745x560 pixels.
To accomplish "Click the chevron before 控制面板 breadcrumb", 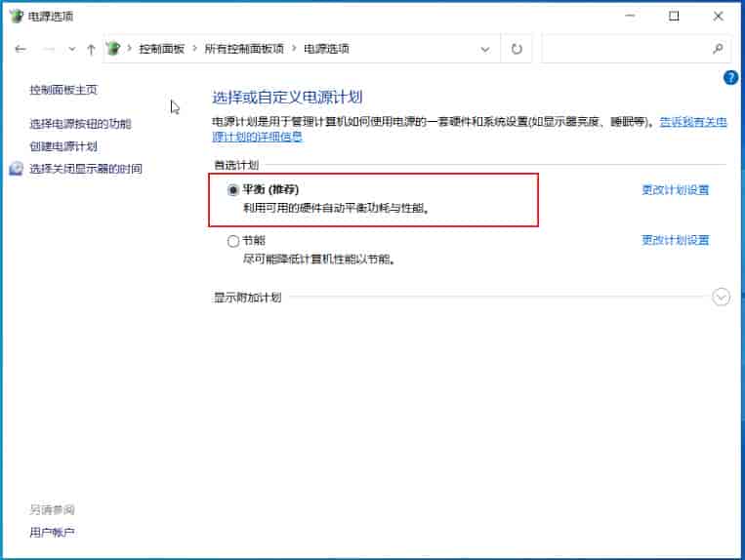I will (129, 49).
